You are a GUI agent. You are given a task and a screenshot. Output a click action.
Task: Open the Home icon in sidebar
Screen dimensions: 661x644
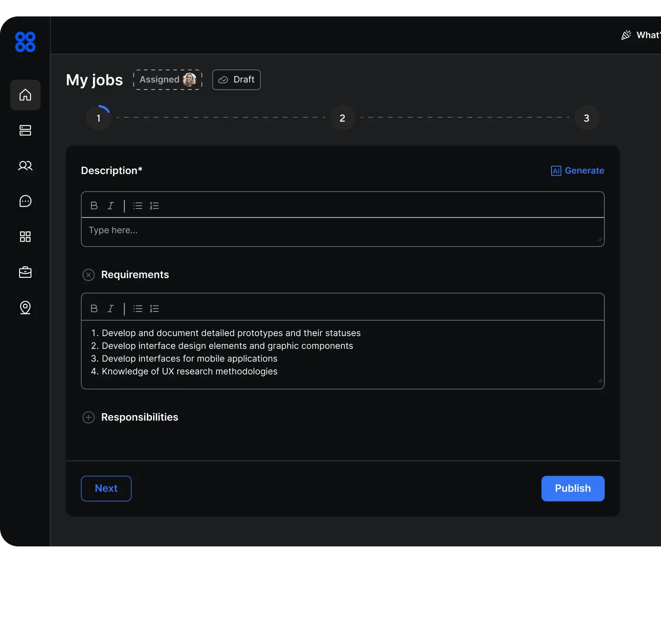[x=25, y=95]
